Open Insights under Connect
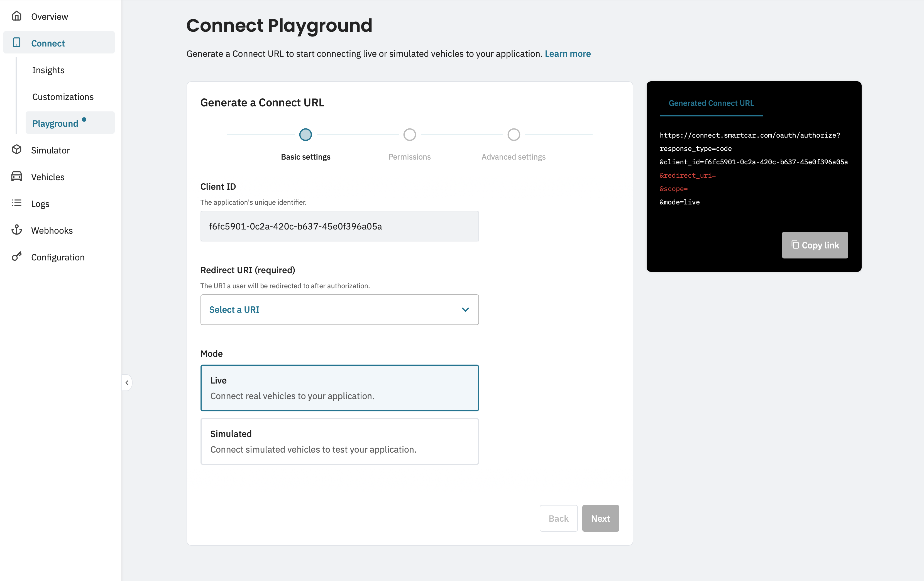This screenshot has width=924, height=581. click(70, 70)
